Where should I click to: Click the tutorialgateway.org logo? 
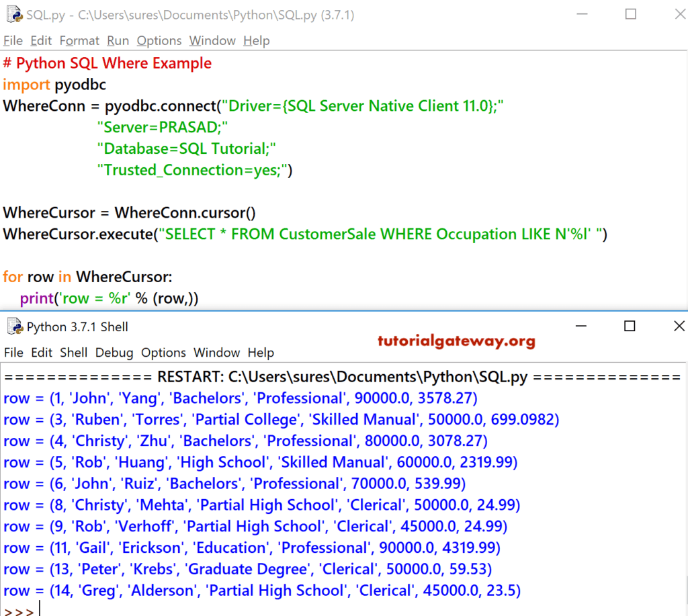click(x=456, y=341)
